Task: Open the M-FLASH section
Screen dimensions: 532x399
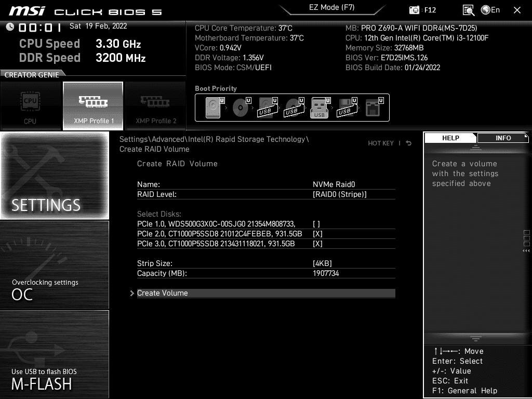Action: point(55,354)
